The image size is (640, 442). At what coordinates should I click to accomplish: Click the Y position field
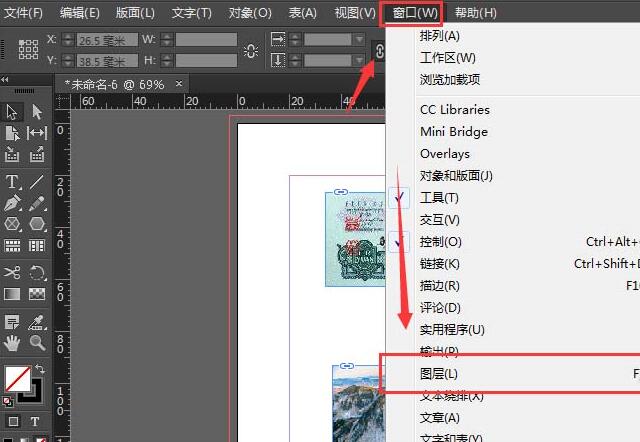pyautogui.click(x=107, y=61)
